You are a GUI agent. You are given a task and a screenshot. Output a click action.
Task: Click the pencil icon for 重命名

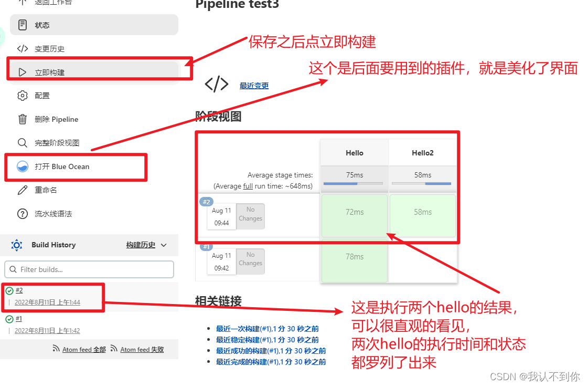22,190
